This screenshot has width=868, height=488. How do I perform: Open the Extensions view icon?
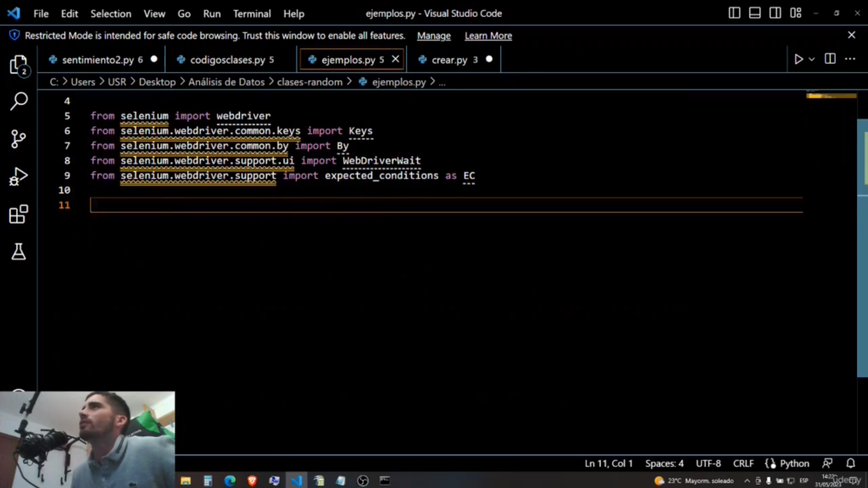18,214
